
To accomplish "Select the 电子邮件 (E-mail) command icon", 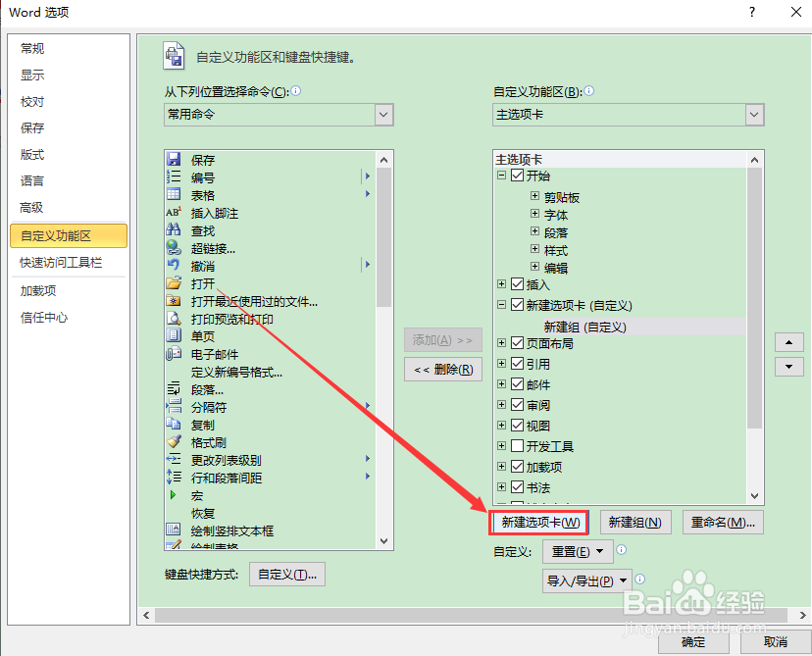I will (x=175, y=354).
